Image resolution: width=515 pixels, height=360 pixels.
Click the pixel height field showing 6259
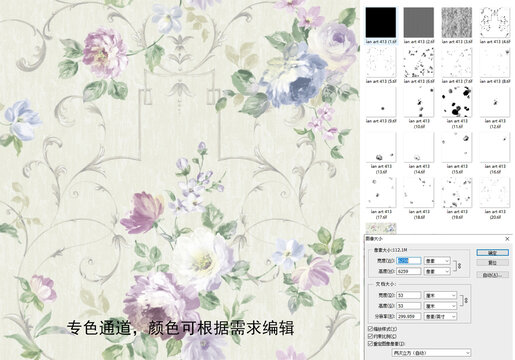point(409,271)
